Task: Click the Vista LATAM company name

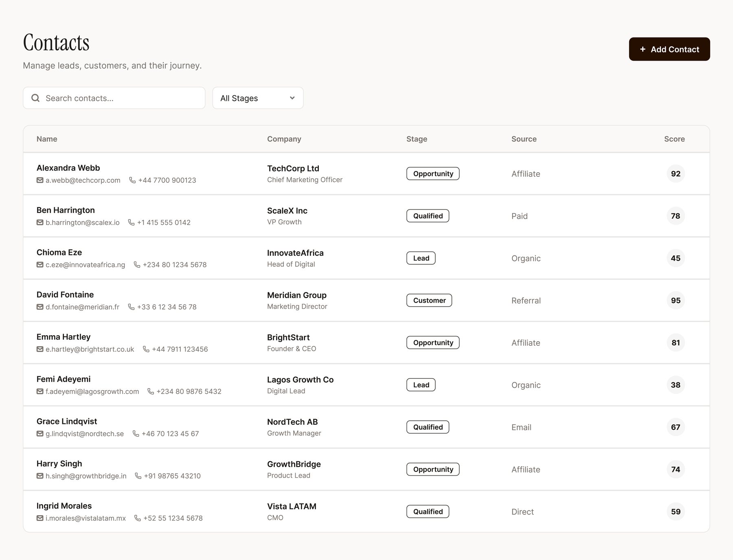Action: coord(292,507)
